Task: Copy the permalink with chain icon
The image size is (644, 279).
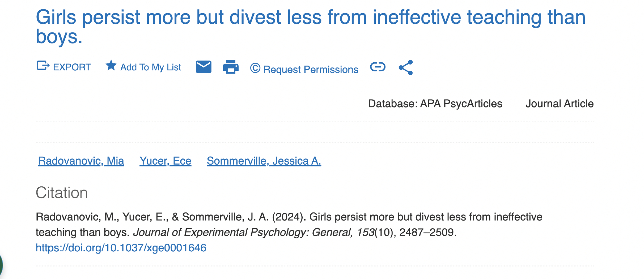Action: tap(378, 67)
